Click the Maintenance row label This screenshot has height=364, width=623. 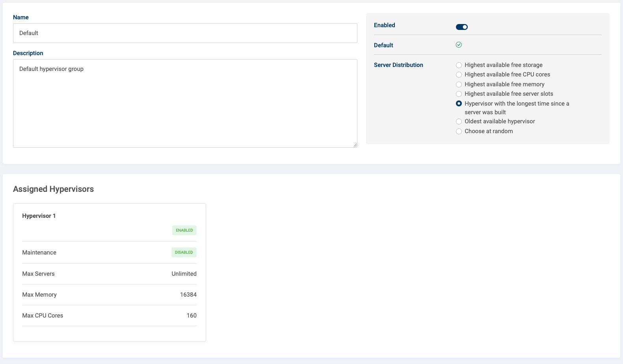(x=39, y=253)
